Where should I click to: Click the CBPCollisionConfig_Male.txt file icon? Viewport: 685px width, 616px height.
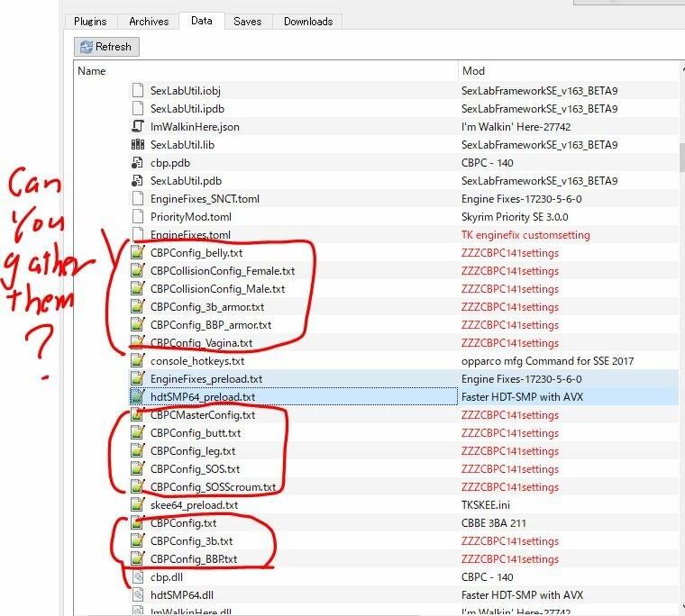[138, 288]
